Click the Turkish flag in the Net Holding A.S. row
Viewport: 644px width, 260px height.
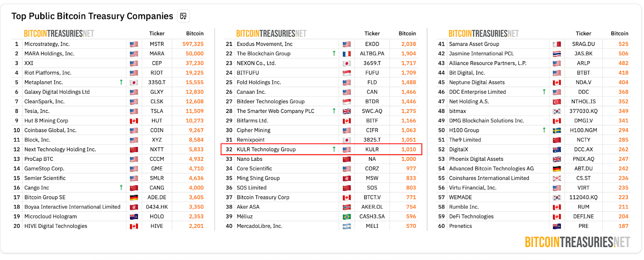click(x=557, y=102)
